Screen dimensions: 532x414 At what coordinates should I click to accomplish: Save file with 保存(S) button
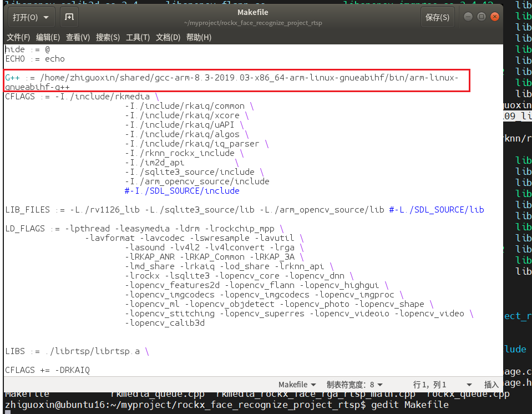(x=437, y=17)
